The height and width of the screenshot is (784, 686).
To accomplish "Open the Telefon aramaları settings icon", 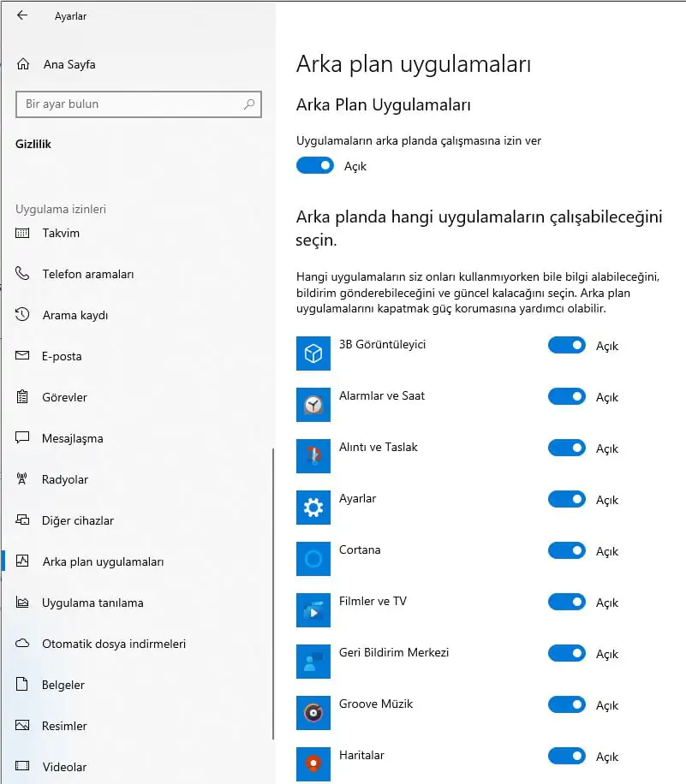I will click(24, 274).
